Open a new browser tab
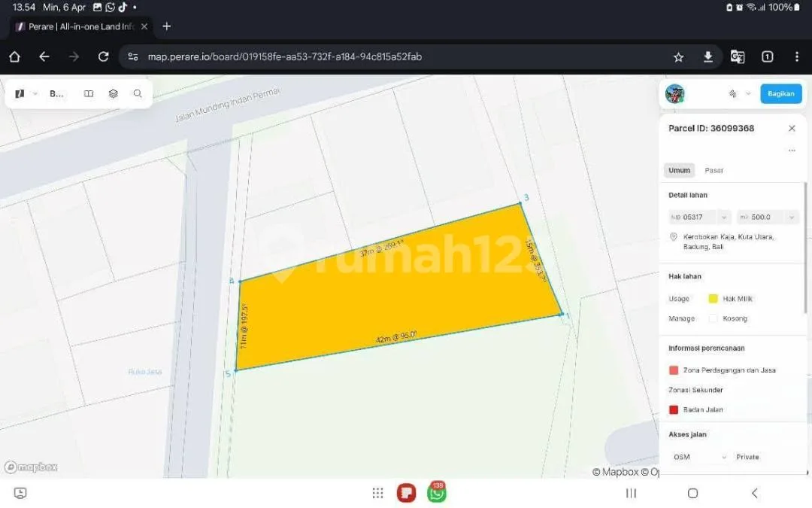812x508 pixels. [x=167, y=26]
